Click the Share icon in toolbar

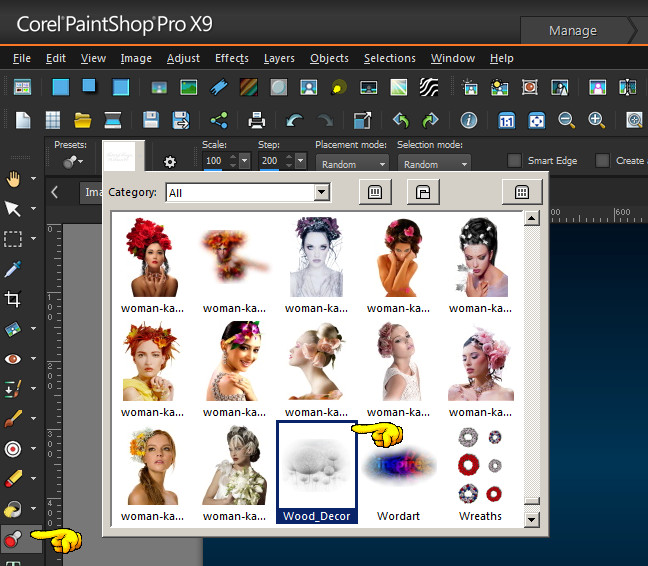219,121
